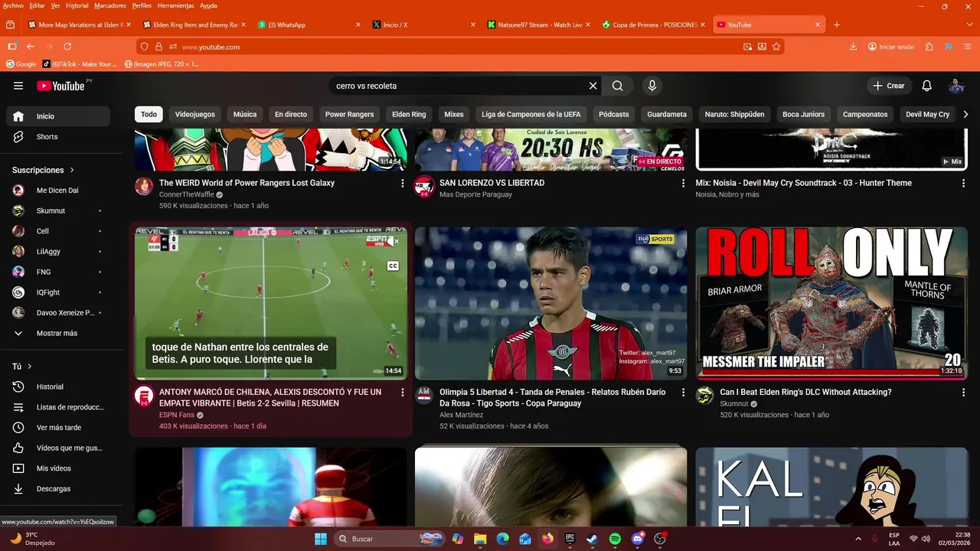Open options menu for San Lorenzo vs Libertad
The height and width of the screenshot is (551, 980).
[683, 184]
